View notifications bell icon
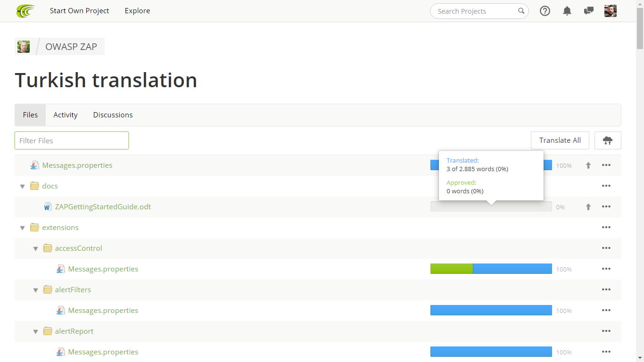644x362 pixels. click(567, 11)
